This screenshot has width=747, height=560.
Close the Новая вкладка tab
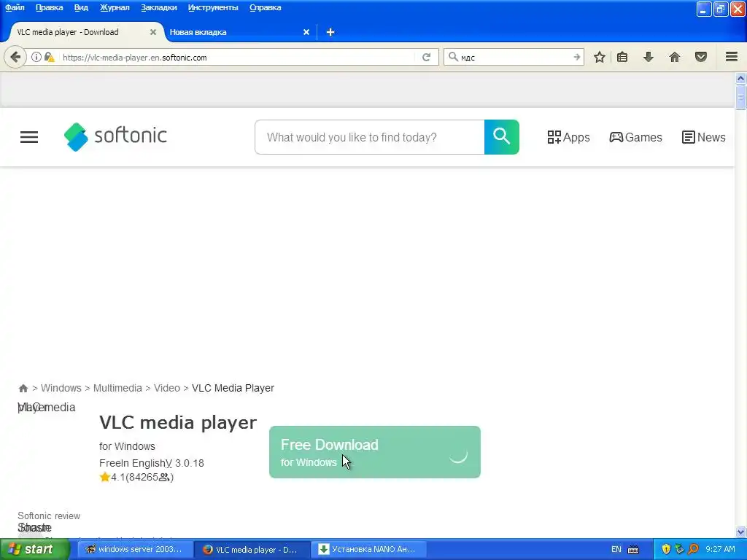click(x=306, y=32)
